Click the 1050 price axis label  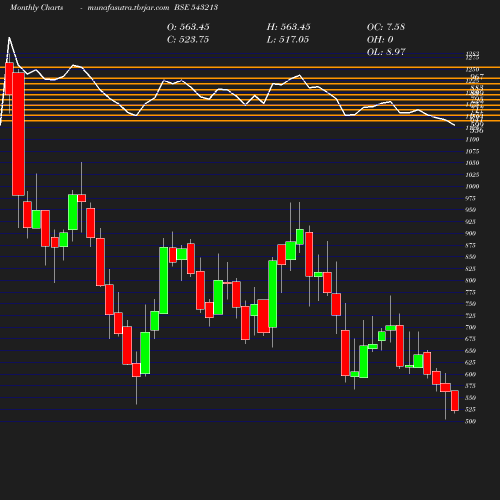(x=472, y=163)
